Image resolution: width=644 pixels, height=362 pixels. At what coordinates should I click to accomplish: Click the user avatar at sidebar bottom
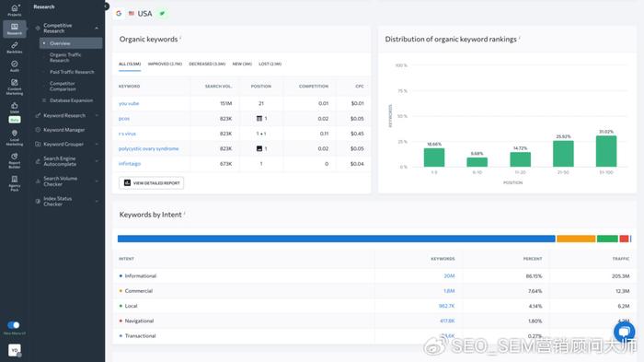[x=15, y=350]
